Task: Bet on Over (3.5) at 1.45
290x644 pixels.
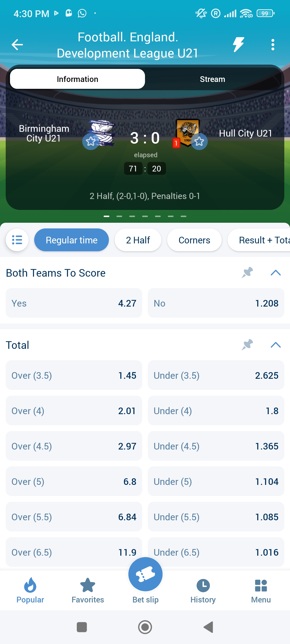Action: tap(74, 375)
